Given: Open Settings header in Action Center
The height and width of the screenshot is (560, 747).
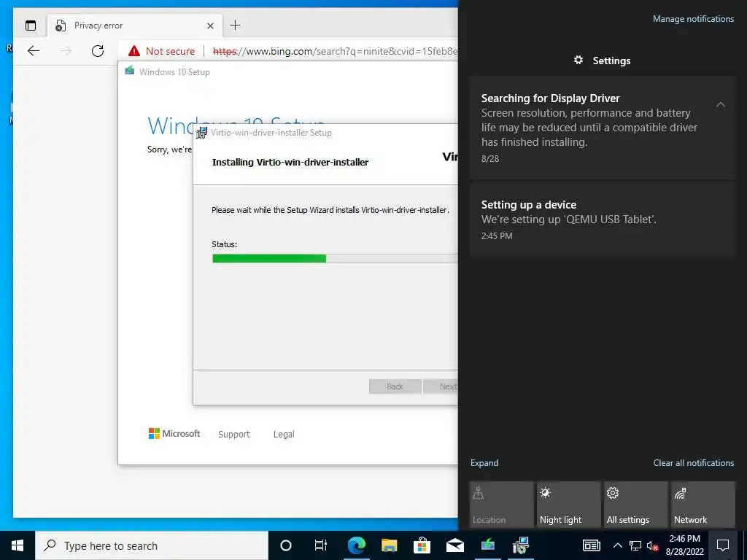Looking at the screenshot, I should [x=602, y=61].
